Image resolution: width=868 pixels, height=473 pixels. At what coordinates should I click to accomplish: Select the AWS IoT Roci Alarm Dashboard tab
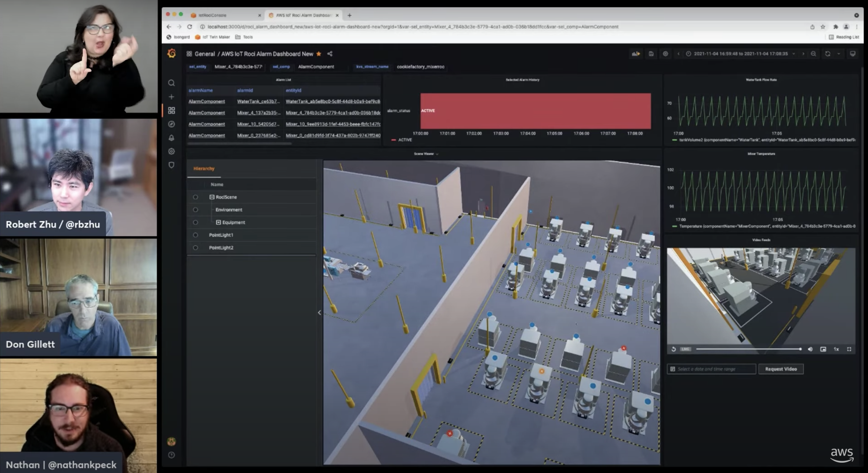click(x=303, y=15)
